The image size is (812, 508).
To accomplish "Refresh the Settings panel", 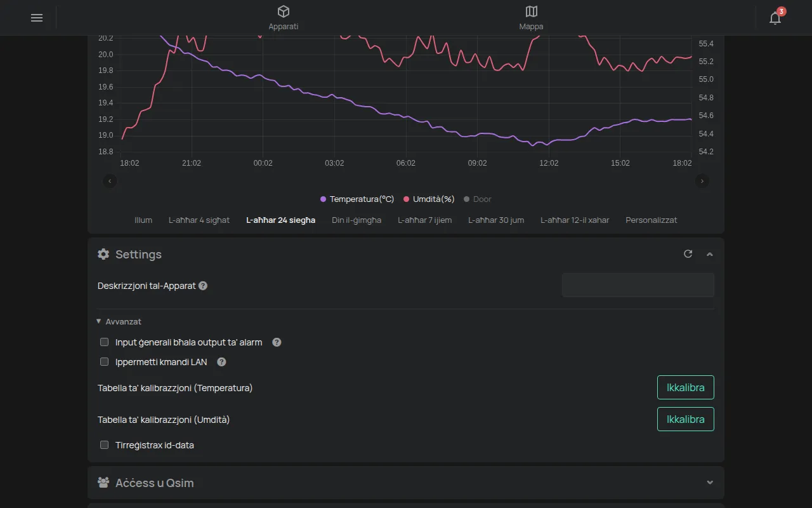I will pyautogui.click(x=688, y=254).
